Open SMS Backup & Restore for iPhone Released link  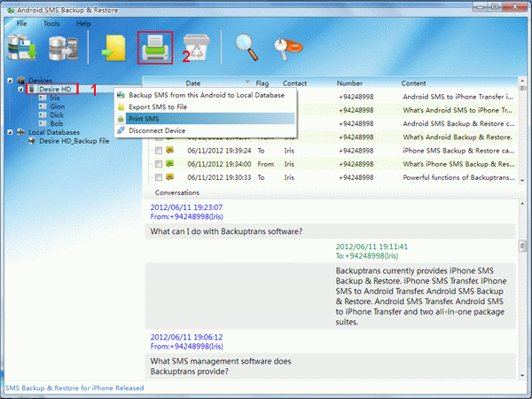click(x=74, y=387)
